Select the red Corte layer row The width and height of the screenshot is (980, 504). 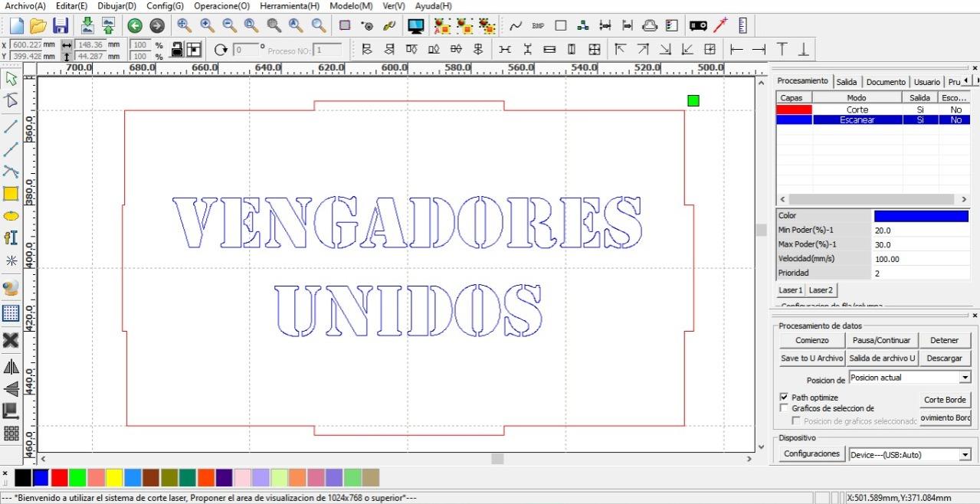(873, 110)
